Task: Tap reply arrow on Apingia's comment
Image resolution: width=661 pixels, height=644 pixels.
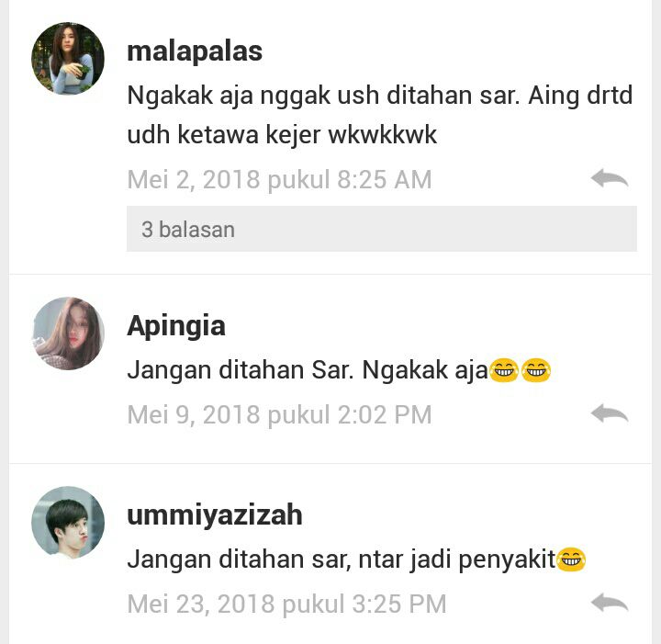Action: tap(610, 413)
